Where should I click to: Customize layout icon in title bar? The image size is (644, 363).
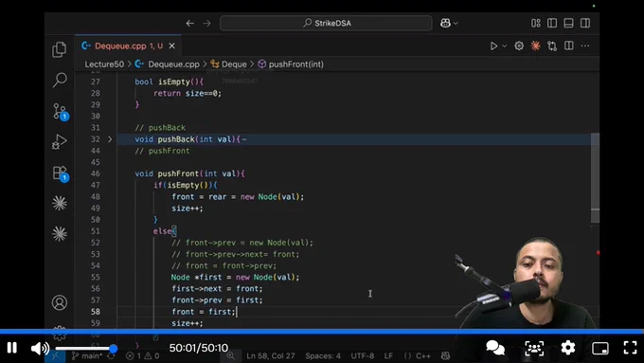pos(536,23)
